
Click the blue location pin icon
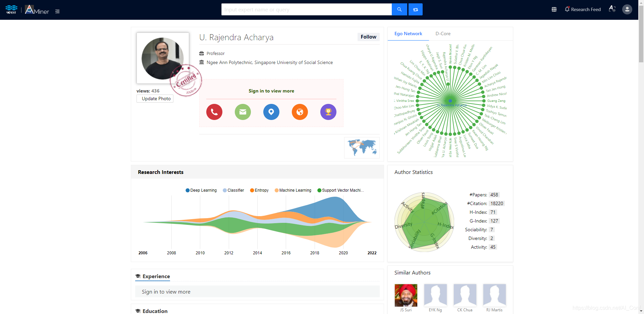coord(271,112)
